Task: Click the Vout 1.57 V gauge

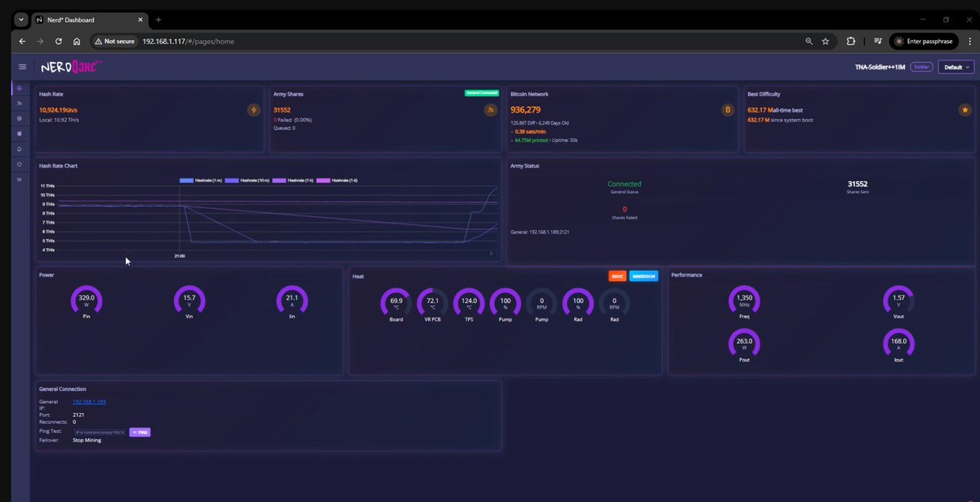Action: 898,302
